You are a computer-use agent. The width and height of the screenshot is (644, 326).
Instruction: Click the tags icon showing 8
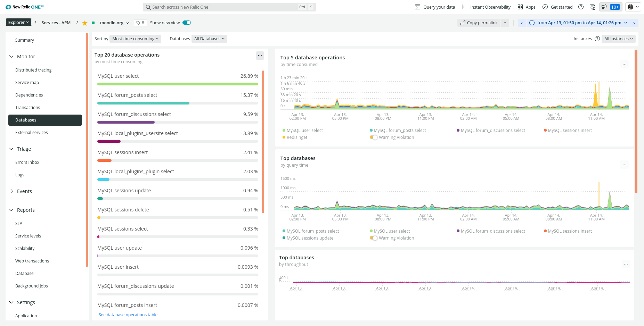coord(140,23)
